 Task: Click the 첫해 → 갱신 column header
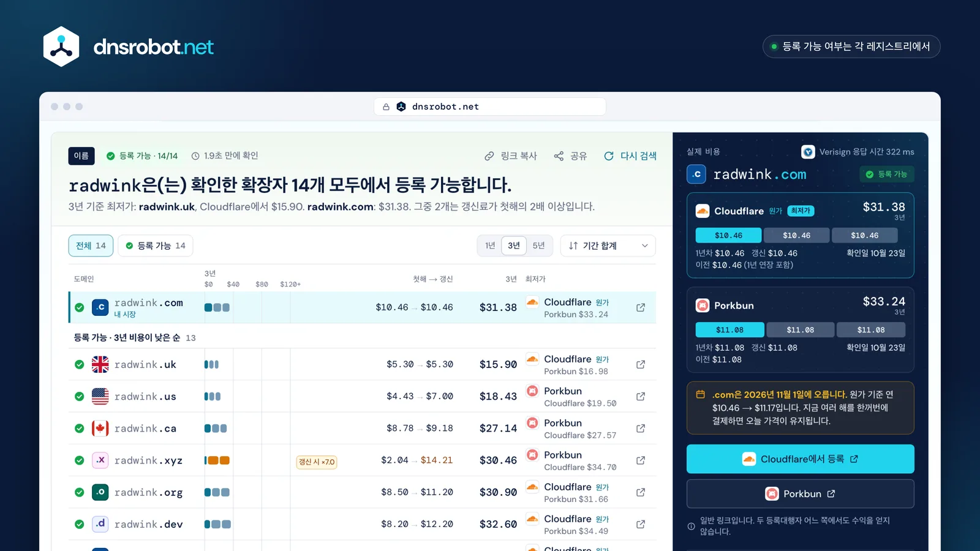point(433,279)
